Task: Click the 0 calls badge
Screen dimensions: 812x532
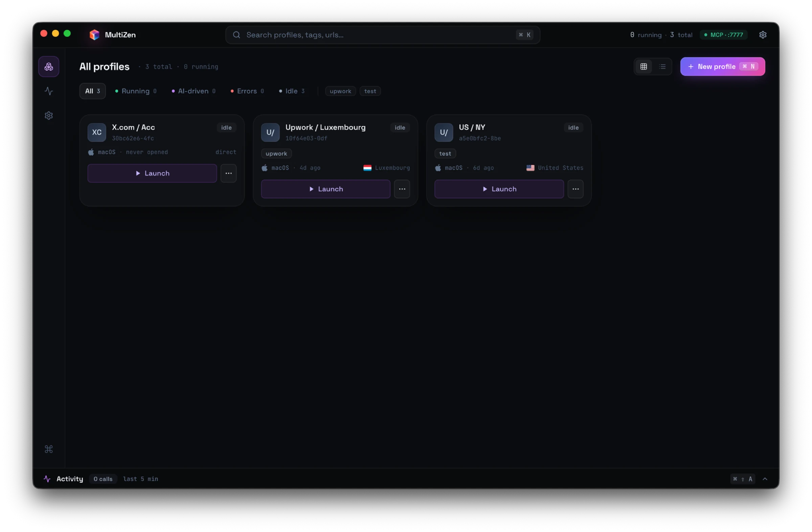Action: tap(103, 479)
